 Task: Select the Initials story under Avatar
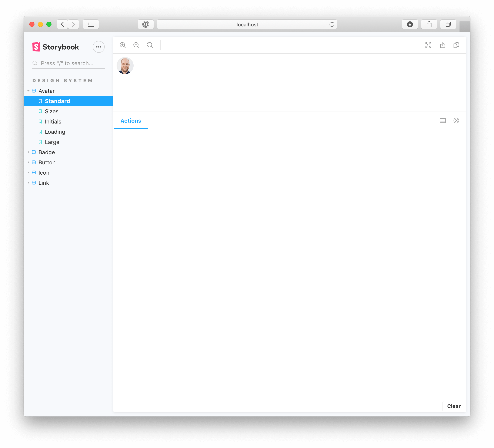pyautogui.click(x=53, y=121)
